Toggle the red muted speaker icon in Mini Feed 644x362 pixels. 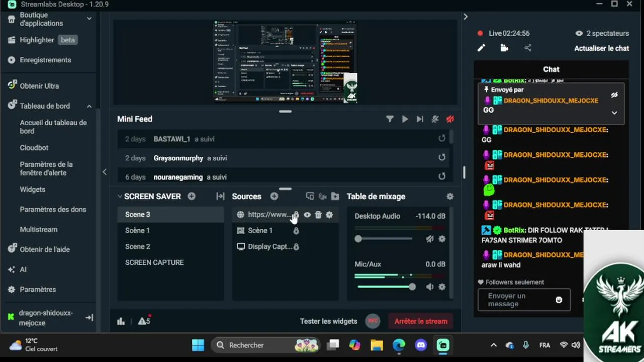click(x=450, y=119)
